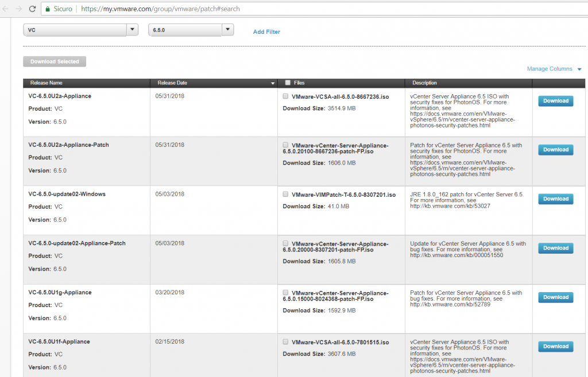Click the 02/15/2018 release date
Screen dimensions: 588x377
tap(170, 341)
